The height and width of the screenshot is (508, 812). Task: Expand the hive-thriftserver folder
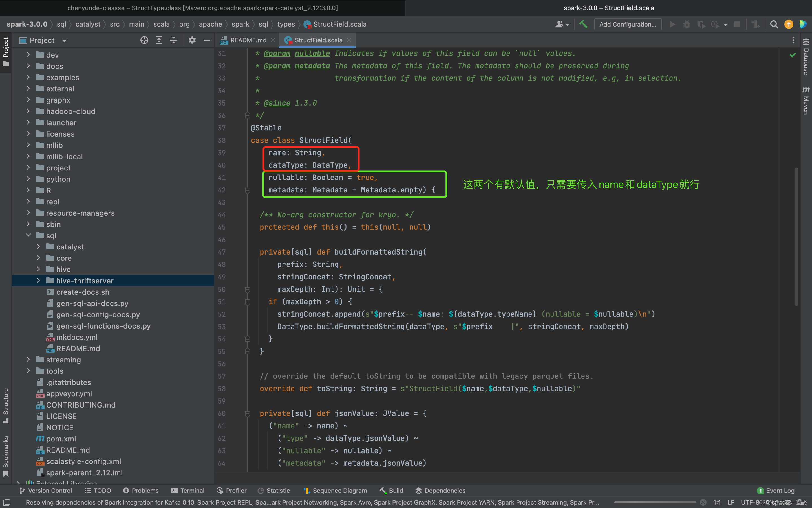(x=38, y=281)
